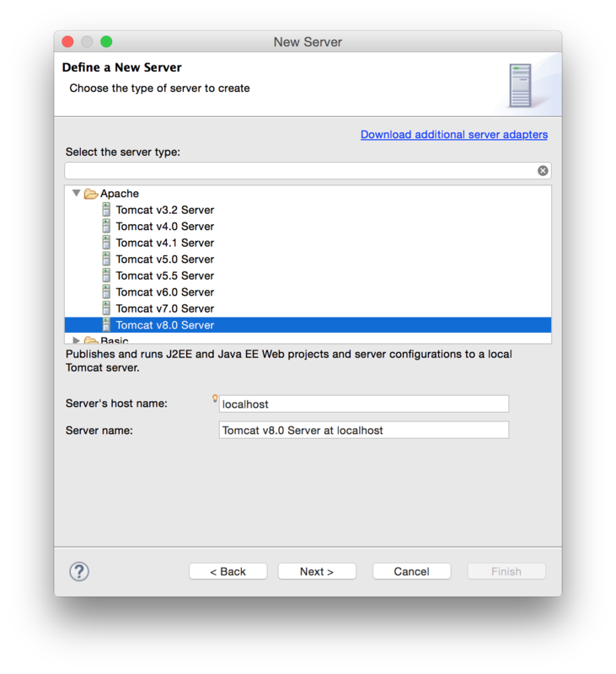This screenshot has width=616, height=674.
Task: Zoom window with the green button
Action: pyautogui.click(x=106, y=41)
